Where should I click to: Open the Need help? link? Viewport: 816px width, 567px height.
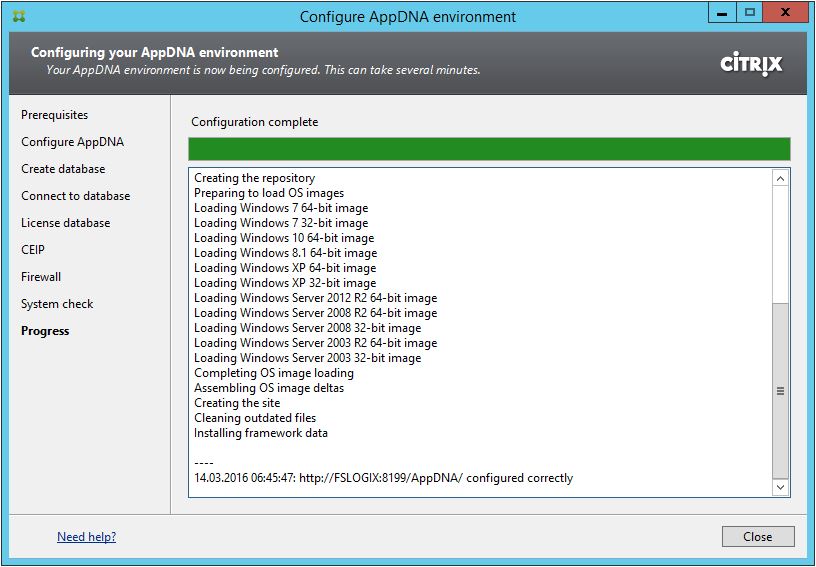click(86, 537)
